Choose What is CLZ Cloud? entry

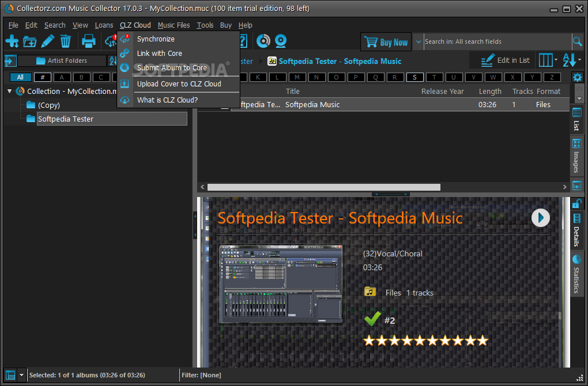tap(179, 100)
